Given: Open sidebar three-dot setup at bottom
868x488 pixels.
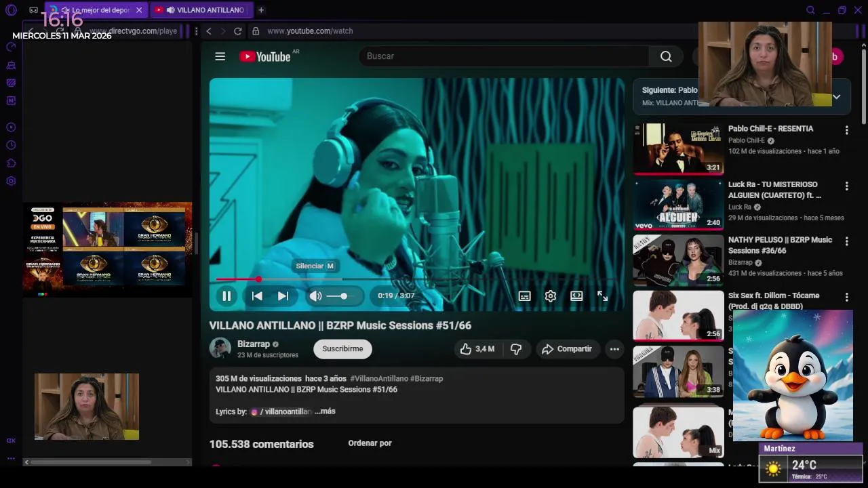Looking at the screenshot, I should (x=11, y=459).
